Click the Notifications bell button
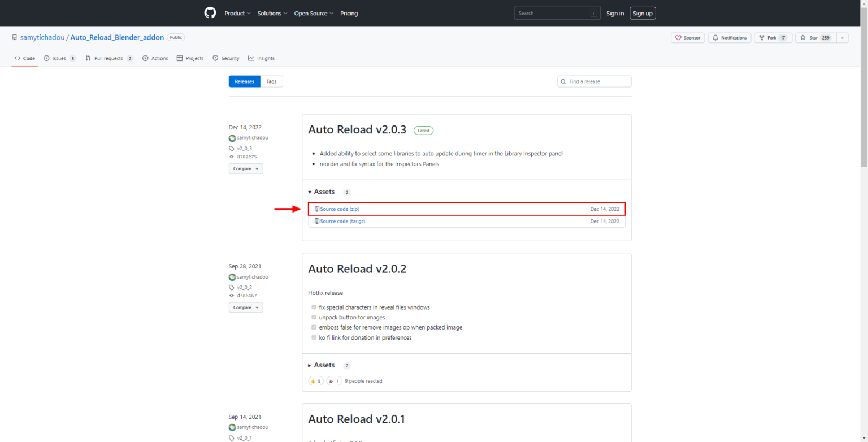Image resolution: width=868 pixels, height=442 pixels. pos(730,38)
